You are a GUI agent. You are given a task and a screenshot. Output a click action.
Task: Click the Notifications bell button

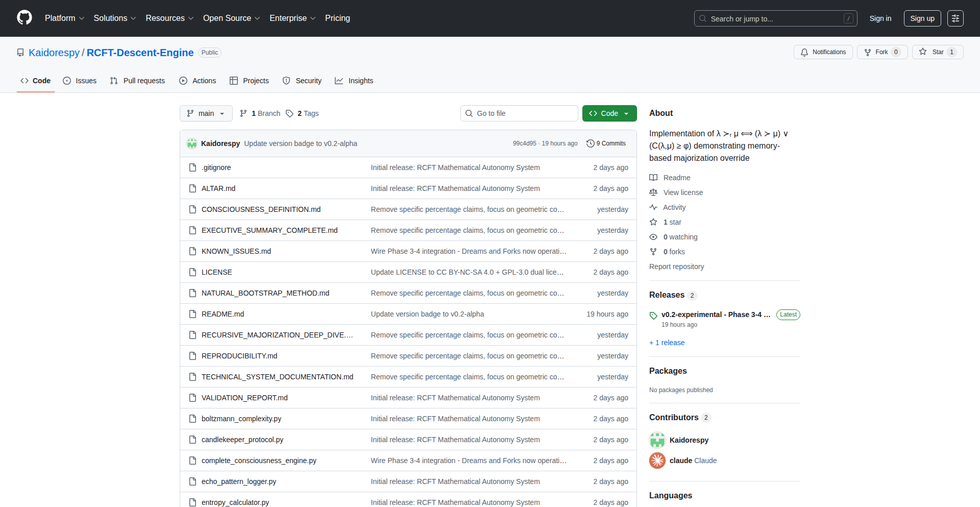[x=823, y=52]
